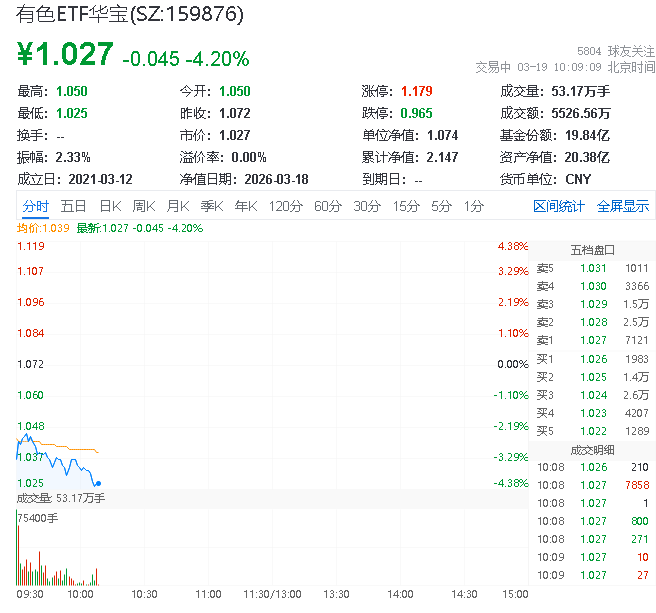Click the 涨停 value 1.179
The height and width of the screenshot is (613, 656).
pyautogui.click(x=416, y=91)
